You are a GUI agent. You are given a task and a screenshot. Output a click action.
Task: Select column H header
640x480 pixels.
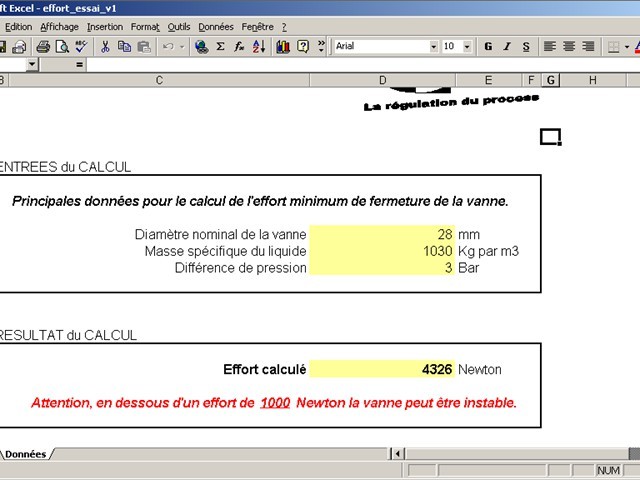593,80
